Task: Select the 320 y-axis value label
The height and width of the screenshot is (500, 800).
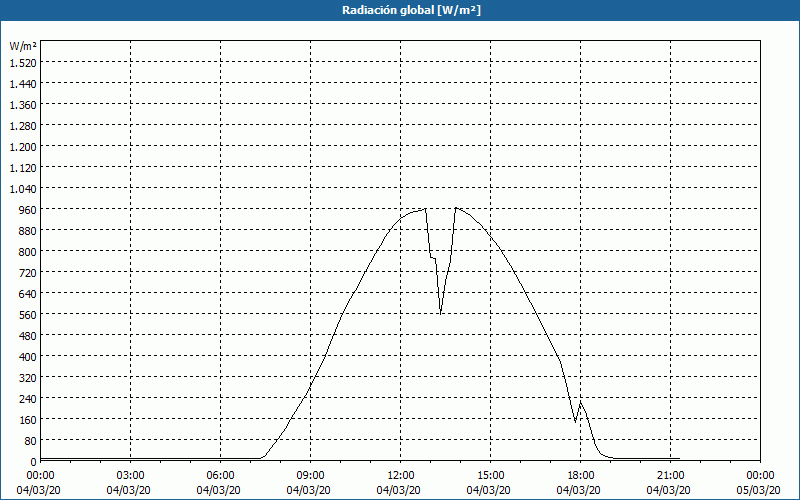Action: 28,378
